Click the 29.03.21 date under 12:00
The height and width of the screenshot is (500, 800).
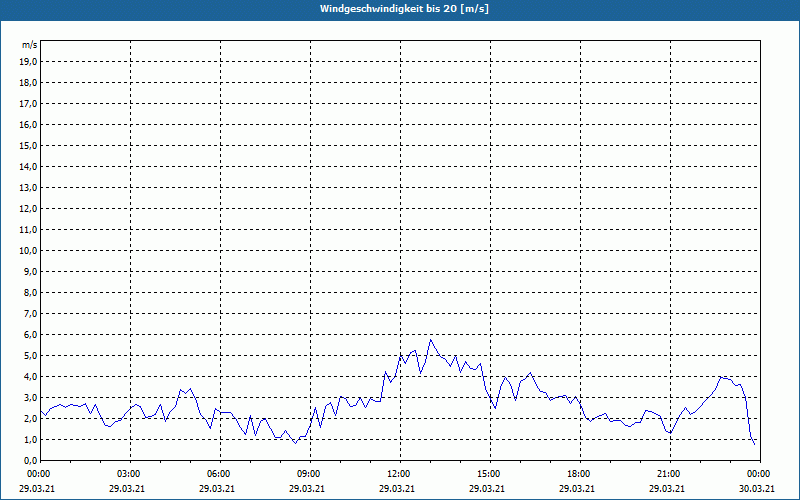coord(398,489)
